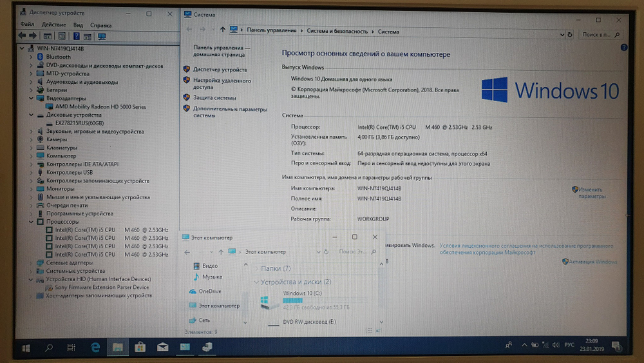Open the notification center icon
This screenshot has width=644, height=363.
point(616,346)
